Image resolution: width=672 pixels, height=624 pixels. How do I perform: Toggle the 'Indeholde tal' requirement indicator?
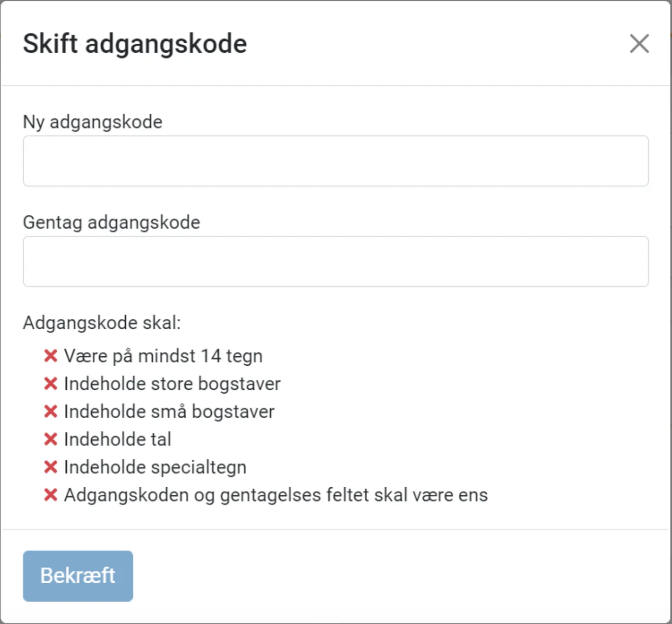click(51, 439)
